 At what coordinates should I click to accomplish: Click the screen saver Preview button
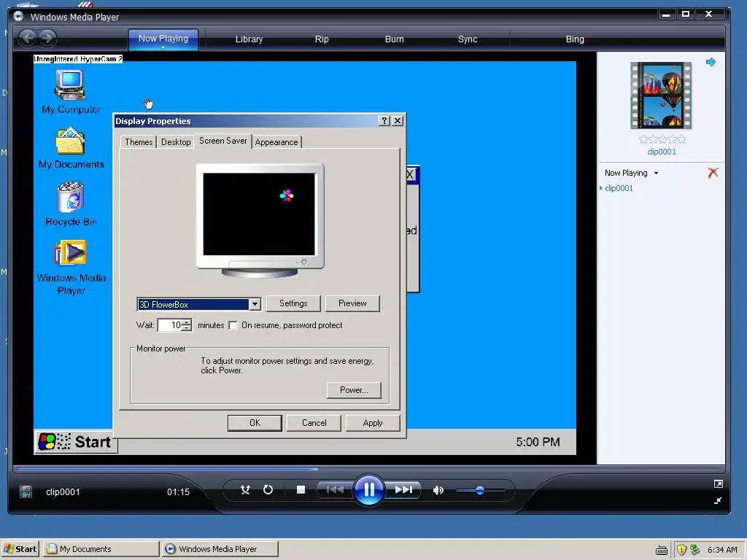pyautogui.click(x=352, y=303)
